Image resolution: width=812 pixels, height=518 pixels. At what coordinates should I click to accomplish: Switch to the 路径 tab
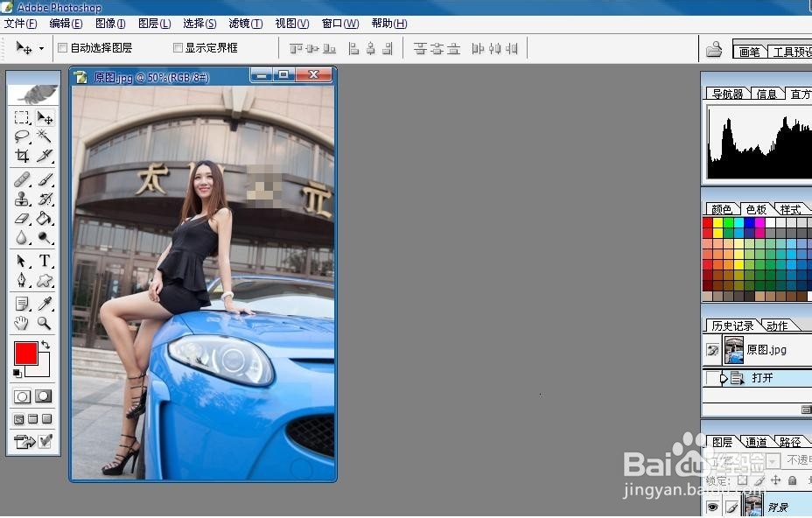click(x=790, y=442)
